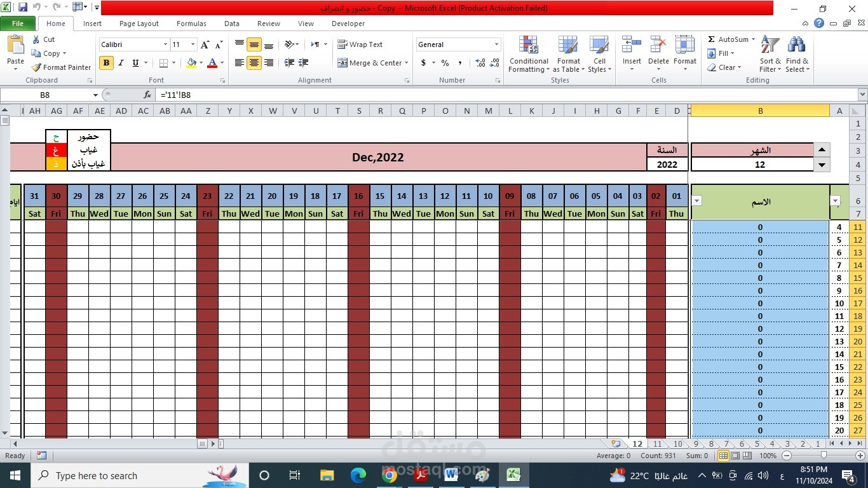Click the Orientation text rotation icon
The height and width of the screenshot is (488, 868).
click(x=289, y=44)
